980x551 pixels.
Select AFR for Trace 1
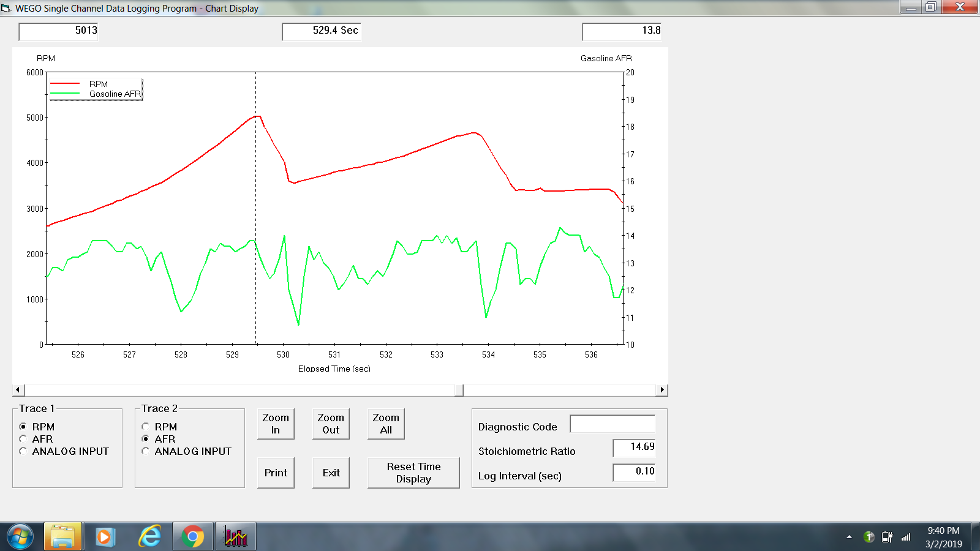pos(23,439)
